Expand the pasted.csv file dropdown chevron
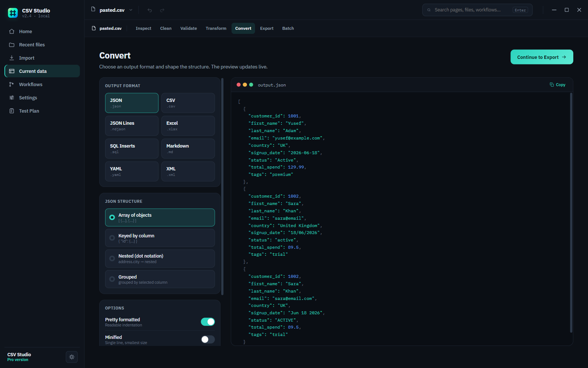The image size is (588, 368). click(131, 10)
